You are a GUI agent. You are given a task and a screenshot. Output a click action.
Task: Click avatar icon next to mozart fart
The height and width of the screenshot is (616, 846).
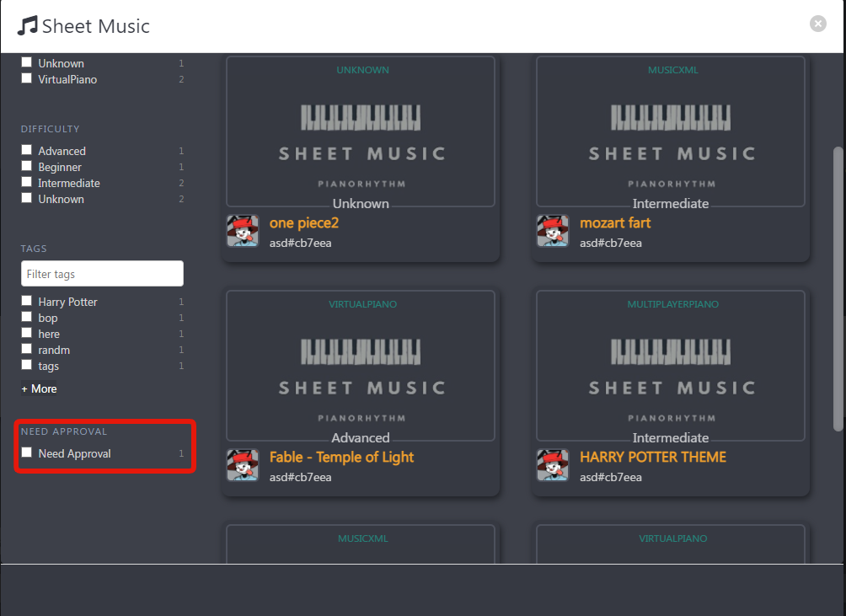(553, 231)
